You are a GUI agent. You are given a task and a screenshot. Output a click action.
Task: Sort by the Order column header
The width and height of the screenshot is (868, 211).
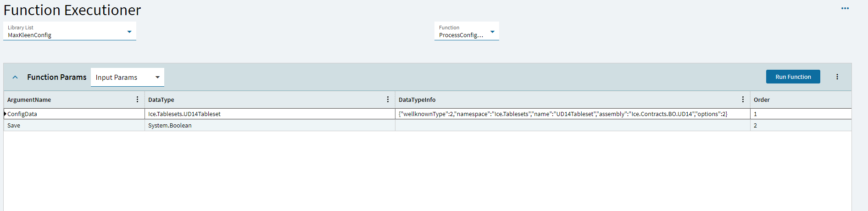[x=762, y=100]
